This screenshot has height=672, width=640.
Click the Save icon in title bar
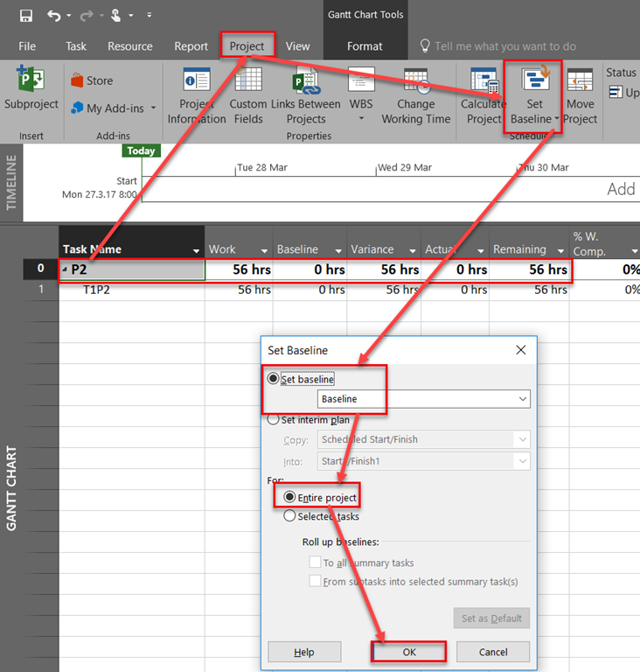[25, 15]
